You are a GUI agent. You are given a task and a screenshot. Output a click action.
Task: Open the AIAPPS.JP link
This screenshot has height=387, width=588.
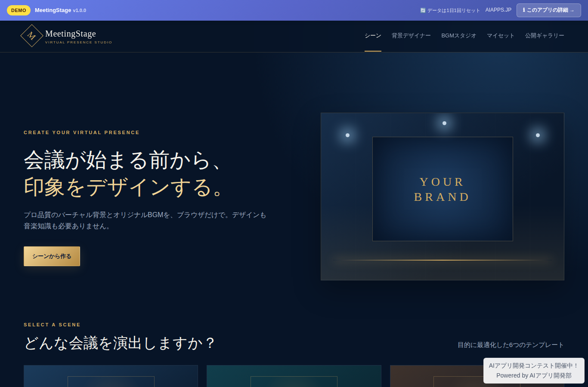498,10
